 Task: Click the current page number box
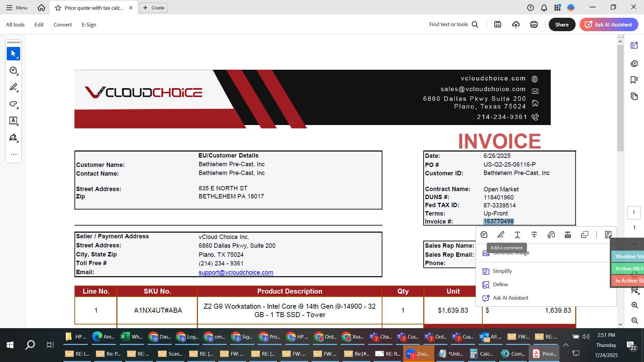tap(634, 213)
